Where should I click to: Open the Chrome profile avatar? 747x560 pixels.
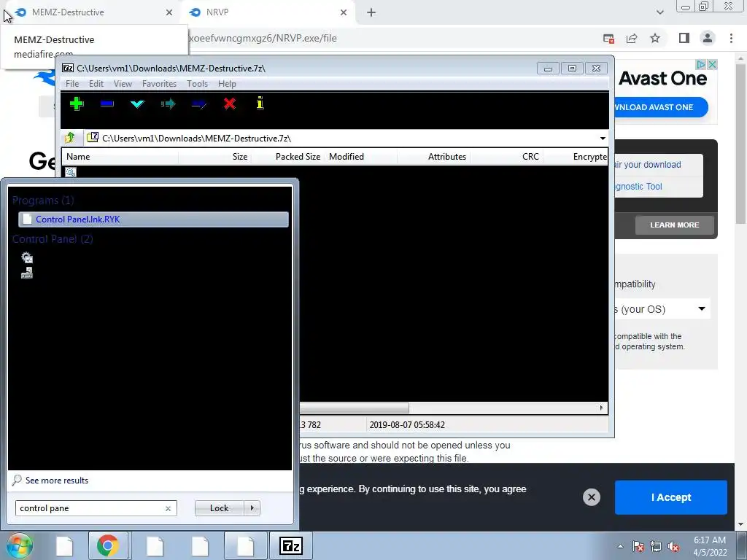tap(708, 38)
